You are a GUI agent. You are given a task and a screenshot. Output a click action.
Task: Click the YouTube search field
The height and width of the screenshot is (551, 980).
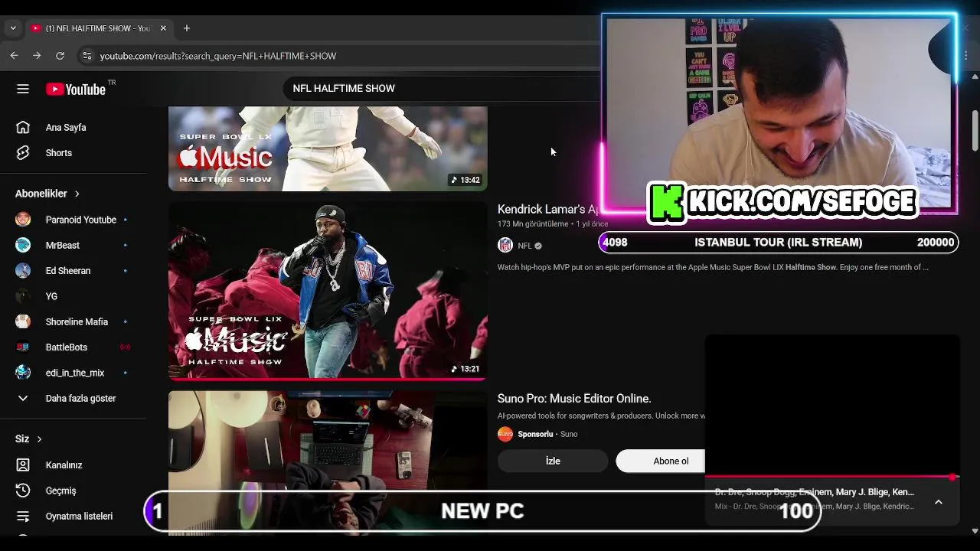pyautogui.click(x=440, y=88)
